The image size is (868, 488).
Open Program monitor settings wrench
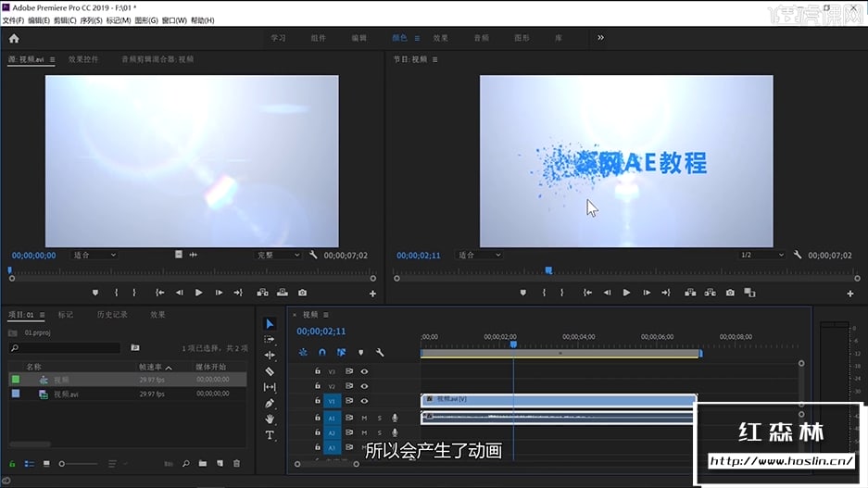tap(798, 255)
